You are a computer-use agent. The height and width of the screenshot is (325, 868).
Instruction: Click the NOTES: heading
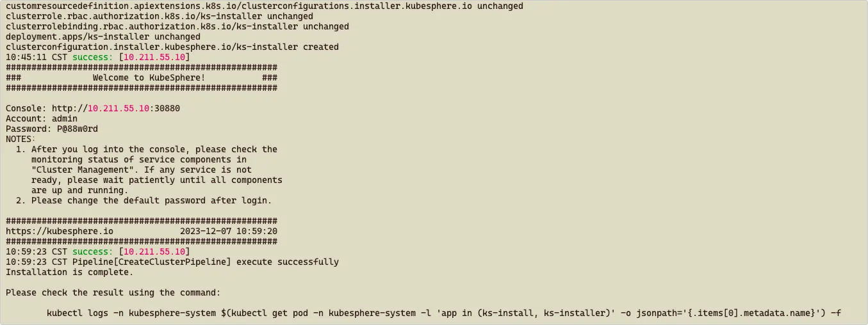[21, 139]
